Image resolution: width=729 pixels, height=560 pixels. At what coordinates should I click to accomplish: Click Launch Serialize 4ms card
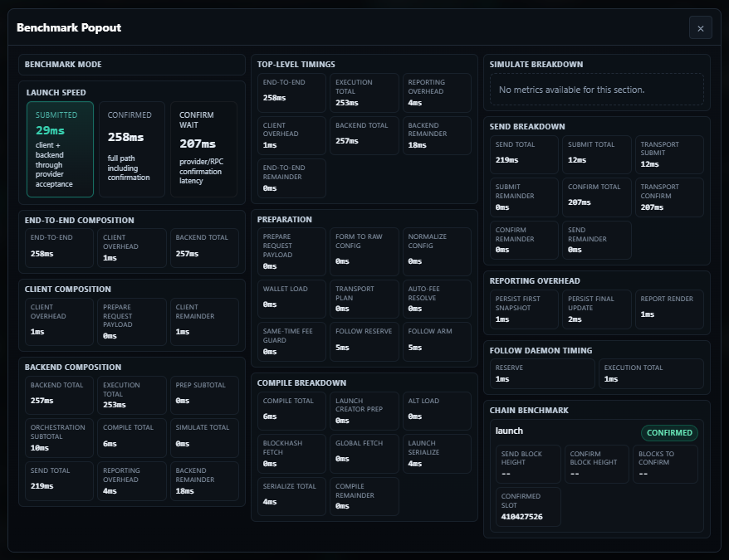coord(437,454)
